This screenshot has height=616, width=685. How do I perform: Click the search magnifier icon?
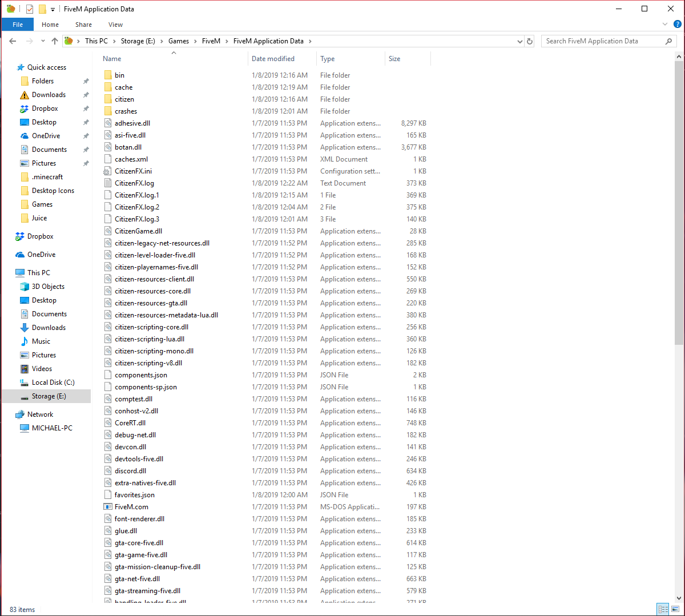(669, 41)
